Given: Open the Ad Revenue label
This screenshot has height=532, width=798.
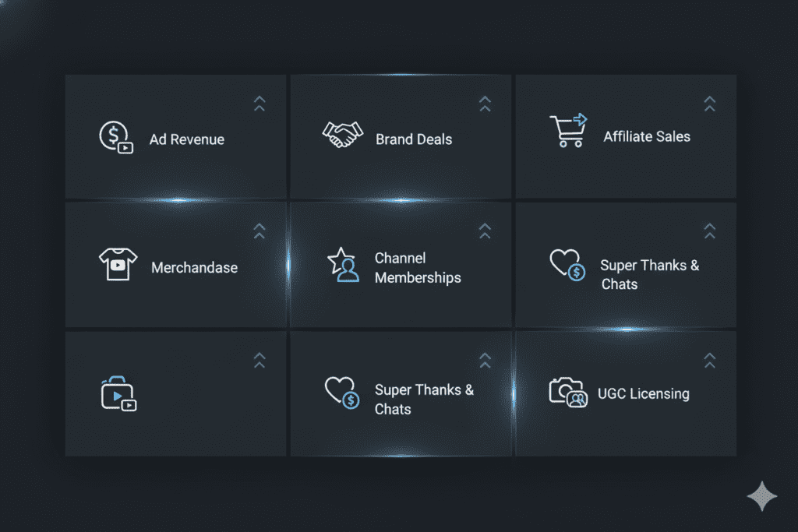Looking at the screenshot, I should [x=186, y=140].
